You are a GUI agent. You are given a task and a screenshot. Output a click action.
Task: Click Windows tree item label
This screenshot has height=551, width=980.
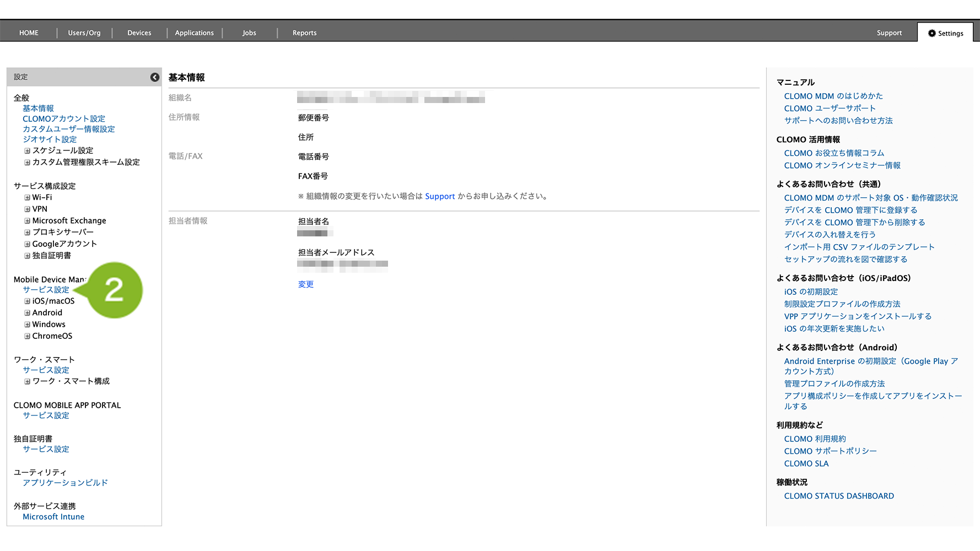click(x=49, y=325)
